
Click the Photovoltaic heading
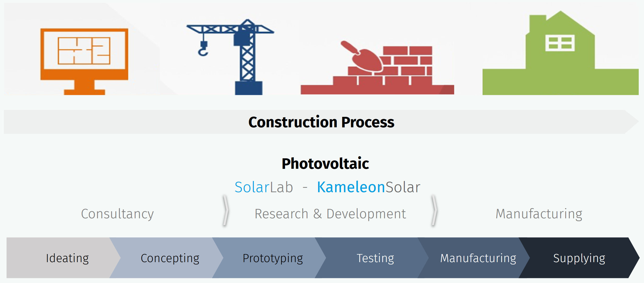click(x=325, y=164)
